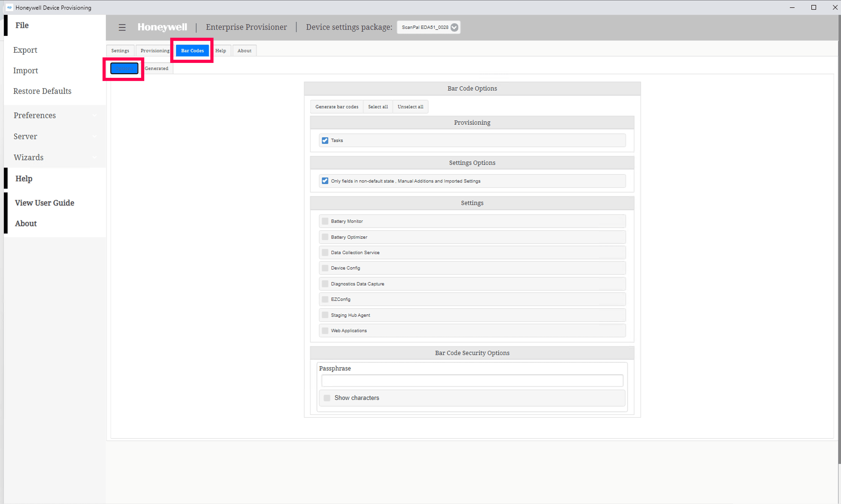This screenshot has height=504, width=841.
Task: Open the device settings package dropdown
Action: (x=454, y=28)
